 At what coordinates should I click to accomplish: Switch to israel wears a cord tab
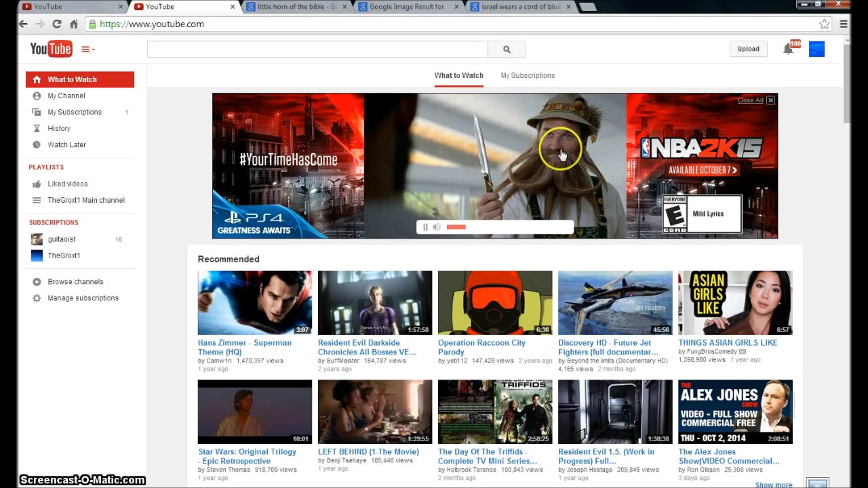pos(521,7)
